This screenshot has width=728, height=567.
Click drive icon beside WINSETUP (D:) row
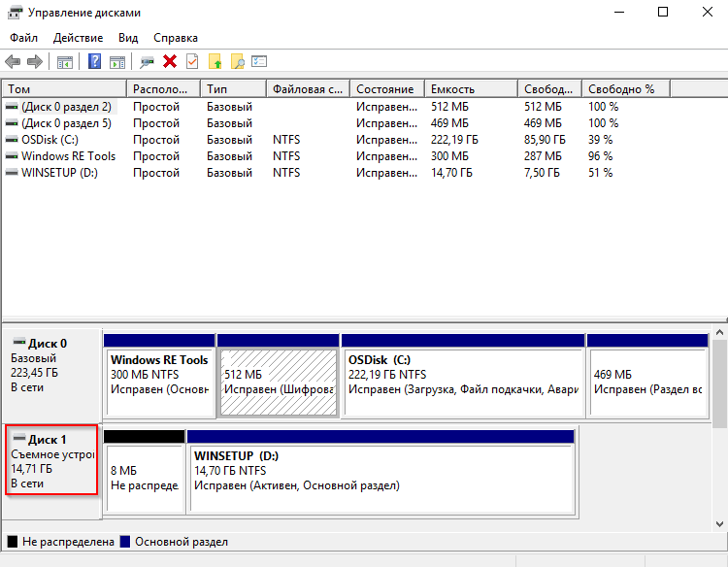(x=12, y=173)
